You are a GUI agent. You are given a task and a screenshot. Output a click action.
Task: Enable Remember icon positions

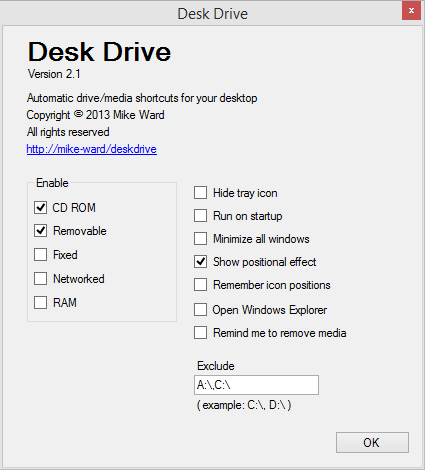(x=200, y=285)
